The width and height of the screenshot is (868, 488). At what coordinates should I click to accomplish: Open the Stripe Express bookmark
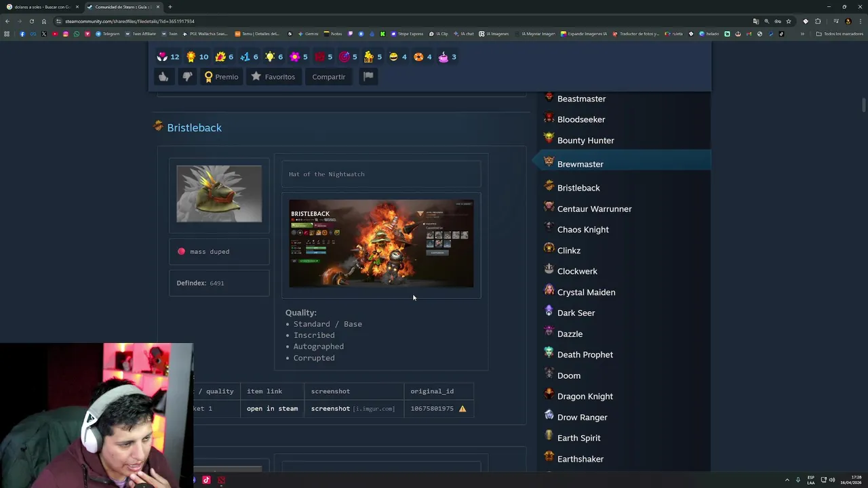coord(407,33)
